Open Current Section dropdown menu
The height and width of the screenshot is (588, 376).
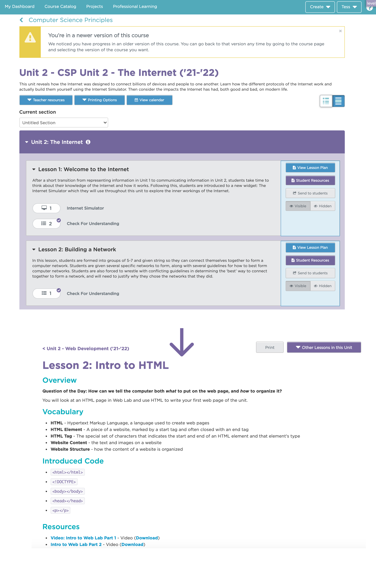click(63, 122)
